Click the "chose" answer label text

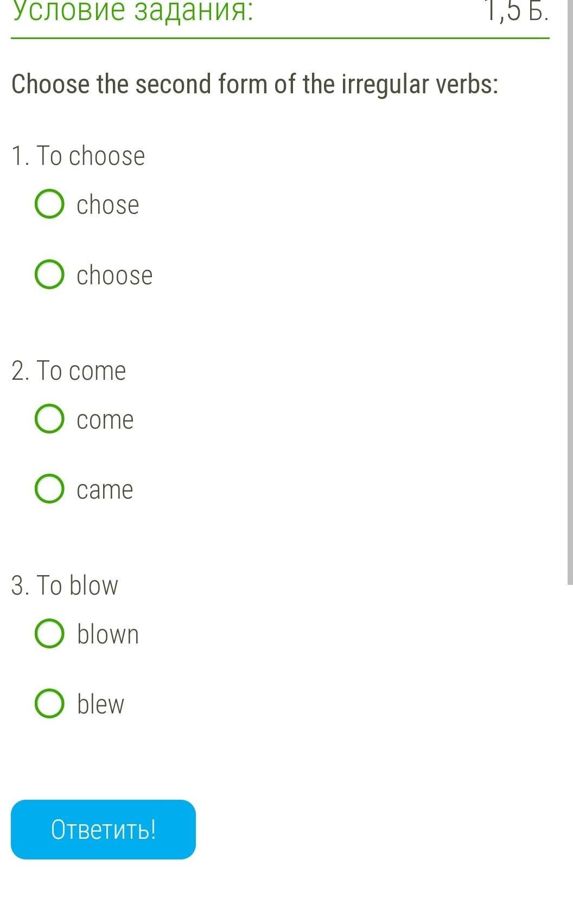coord(107,205)
